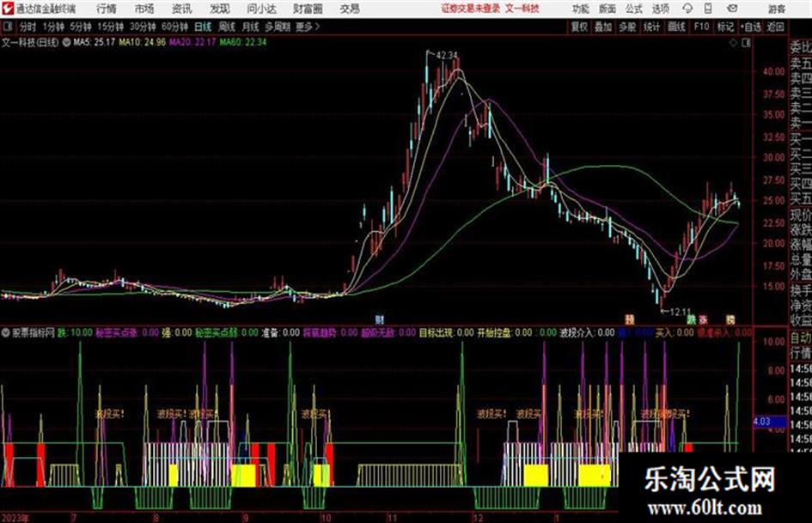Click the 开始控盘: 0.00 indicator value
The width and height of the screenshot is (812, 523).
tap(504, 333)
